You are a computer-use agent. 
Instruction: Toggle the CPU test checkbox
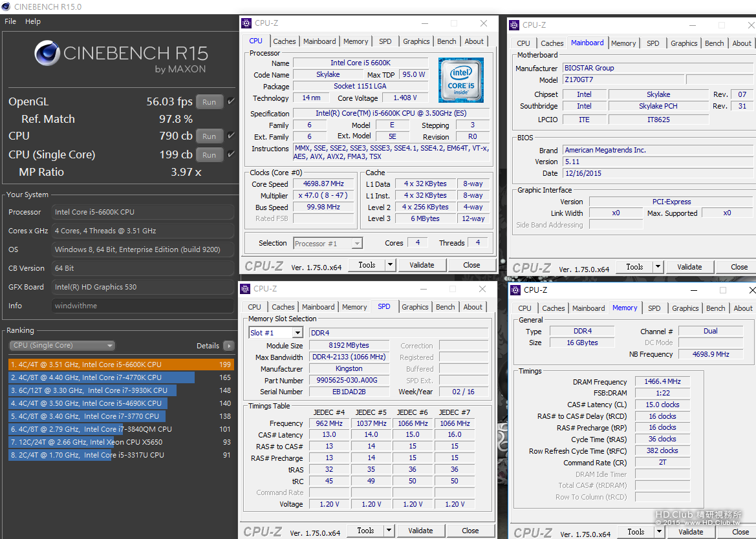232,135
